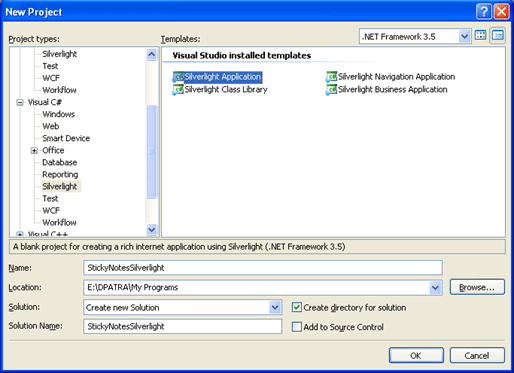514x373 pixels.
Task: Collapse the Visual C# tree node
Action: (x=20, y=102)
